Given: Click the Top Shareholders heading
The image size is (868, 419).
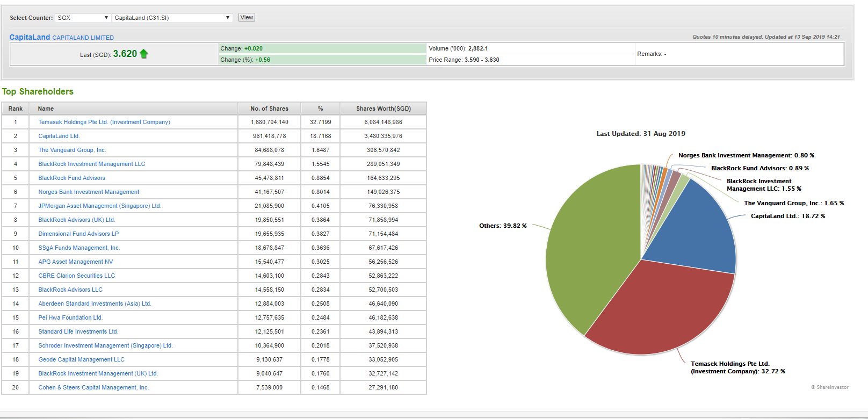Looking at the screenshot, I should pyautogui.click(x=38, y=91).
